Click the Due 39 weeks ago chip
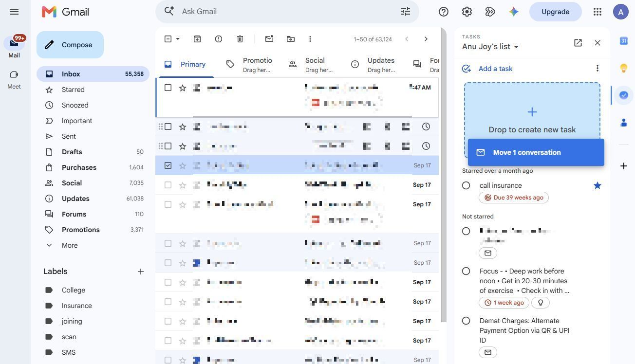The height and width of the screenshot is (364, 635). click(514, 198)
